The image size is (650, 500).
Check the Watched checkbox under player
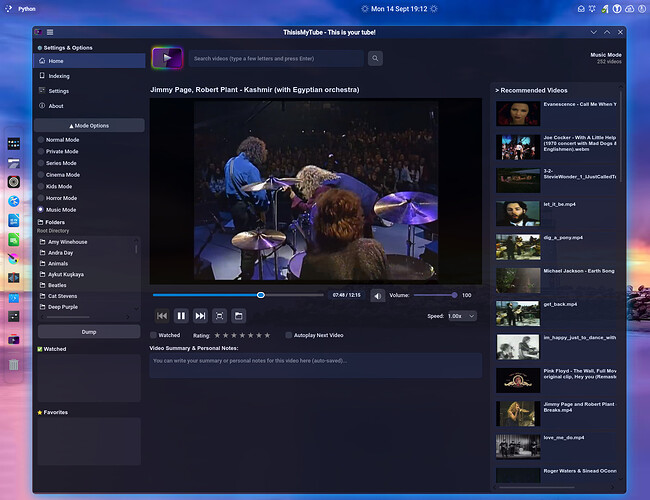(x=153, y=335)
